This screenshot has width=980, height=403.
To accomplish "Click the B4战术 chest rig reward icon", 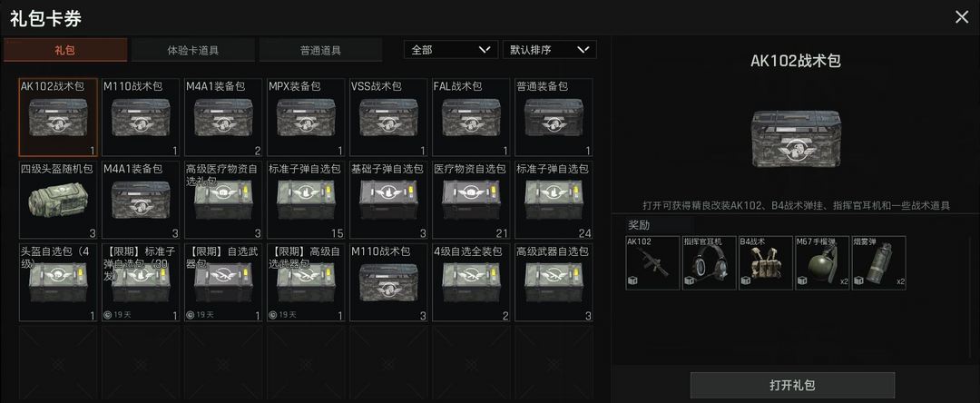I will tap(766, 263).
